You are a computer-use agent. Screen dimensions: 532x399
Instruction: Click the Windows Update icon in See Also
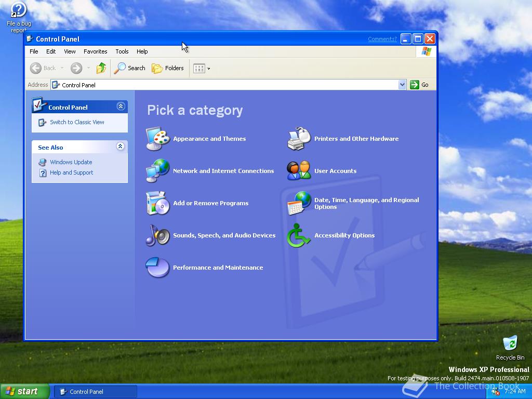click(x=43, y=162)
